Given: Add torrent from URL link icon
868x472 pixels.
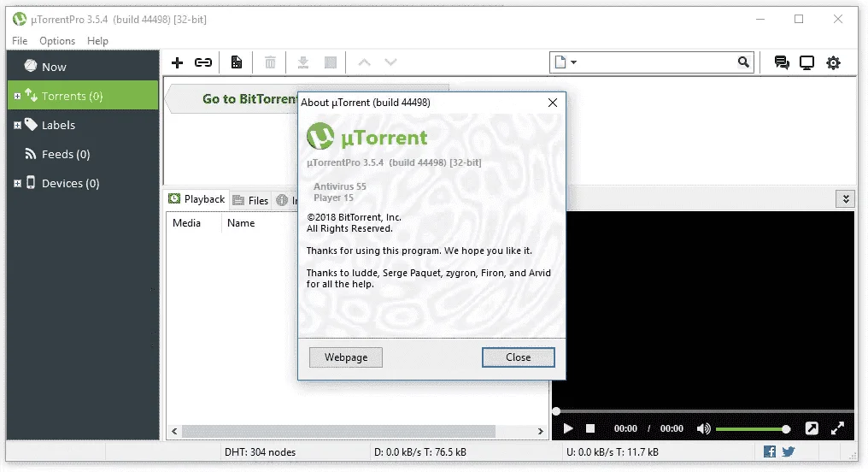Looking at the screenshot, I should point(203,62).
